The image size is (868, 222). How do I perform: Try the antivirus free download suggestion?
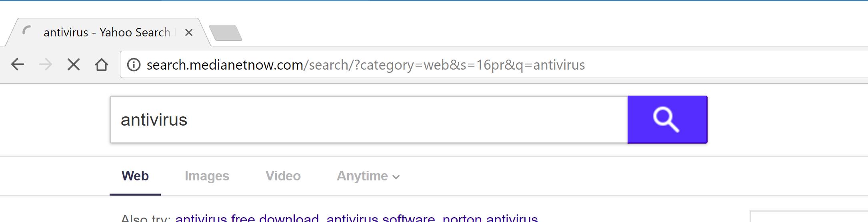pos(247,218)
